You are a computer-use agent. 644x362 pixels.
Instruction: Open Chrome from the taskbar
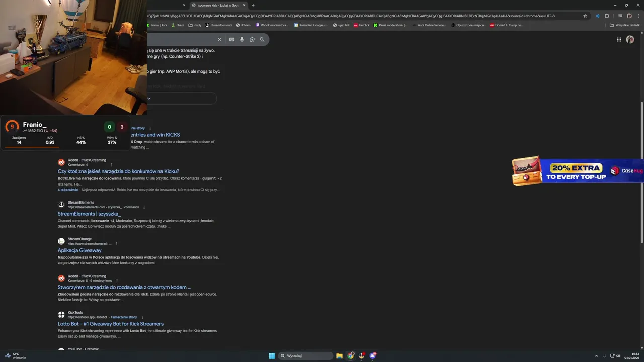[x=351, y=356]
